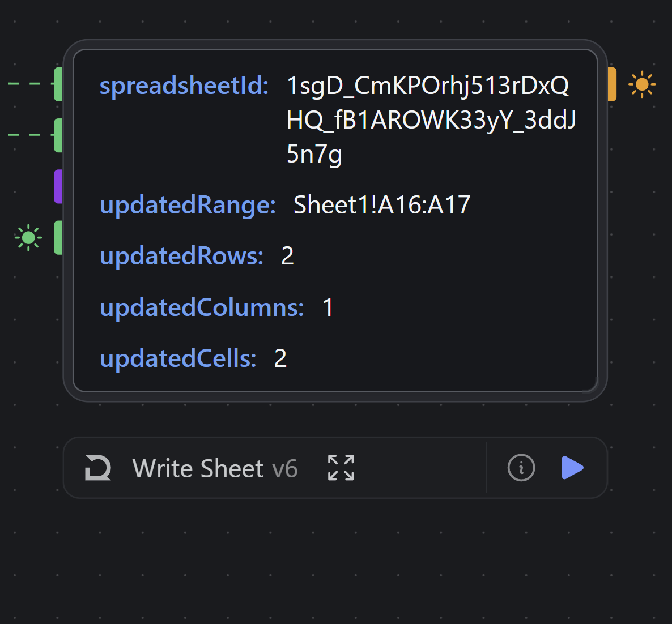
Task: Select the topmost green input port
Action: pyautogui.click(x=58, y=84)
